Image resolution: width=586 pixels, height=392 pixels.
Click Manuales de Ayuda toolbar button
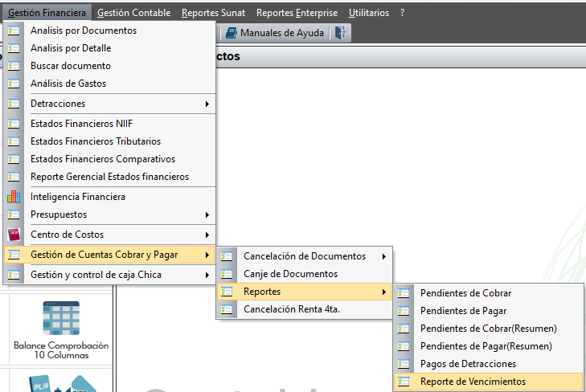[276, 33]
